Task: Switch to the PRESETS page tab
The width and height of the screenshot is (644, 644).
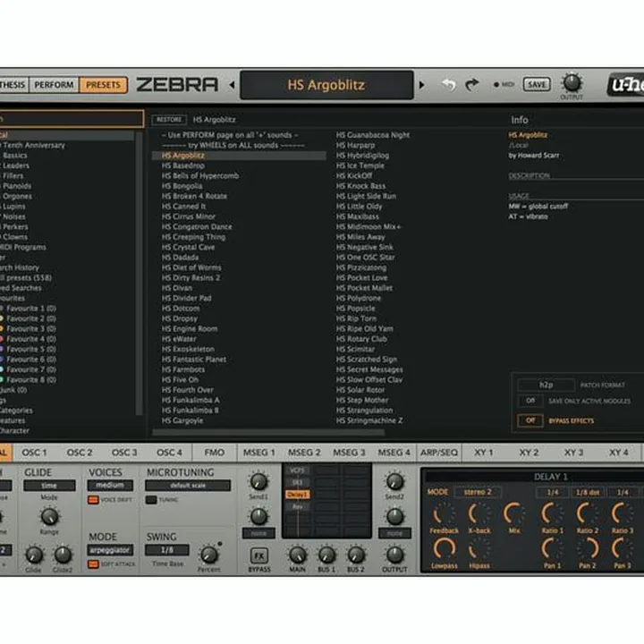Action: click(x=103, y=85)
